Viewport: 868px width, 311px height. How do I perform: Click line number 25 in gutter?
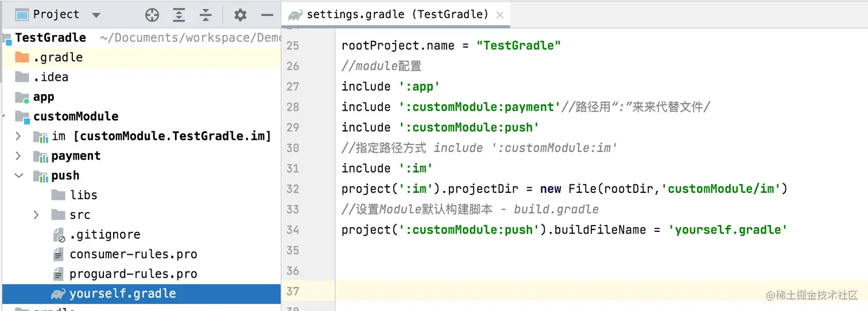point(293,45)
